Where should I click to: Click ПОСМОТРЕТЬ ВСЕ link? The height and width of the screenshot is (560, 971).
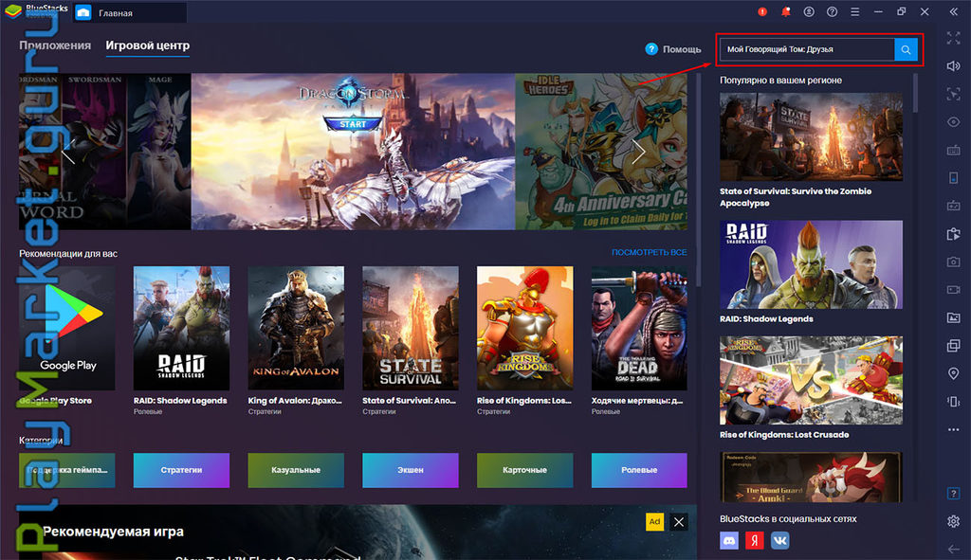pos(649,252)
